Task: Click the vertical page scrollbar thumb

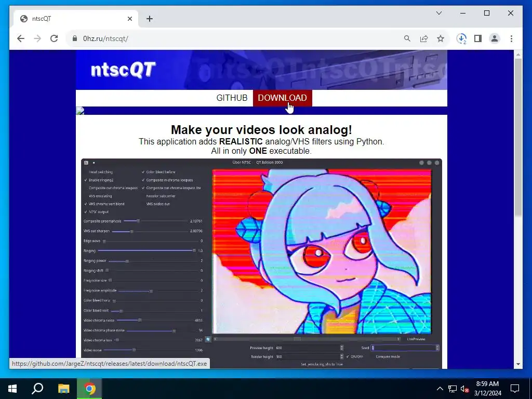Action: 518,137
